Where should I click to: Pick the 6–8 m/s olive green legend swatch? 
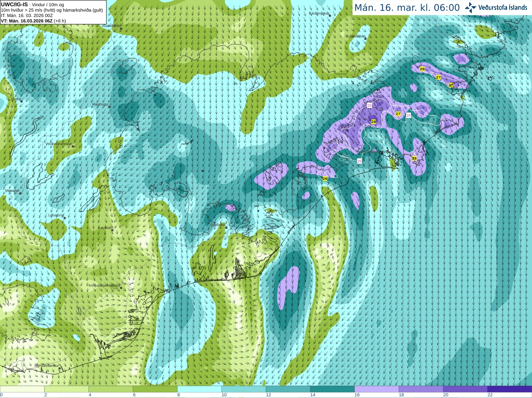pos(155,389)
